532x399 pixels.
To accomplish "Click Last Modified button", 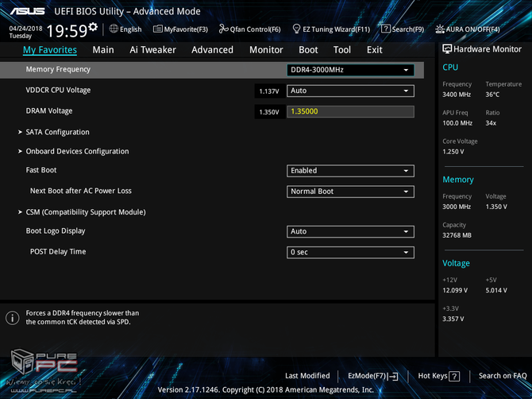I will 307,376.
